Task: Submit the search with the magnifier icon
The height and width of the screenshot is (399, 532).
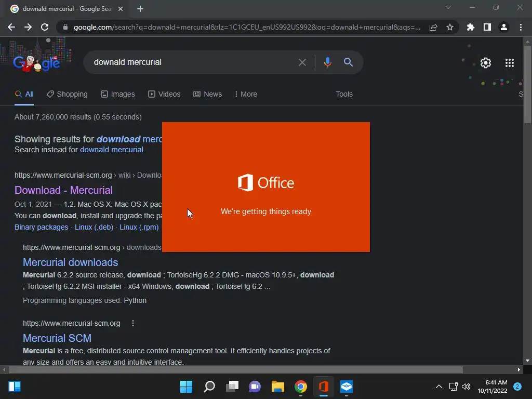Action: (x=348, y=62)
